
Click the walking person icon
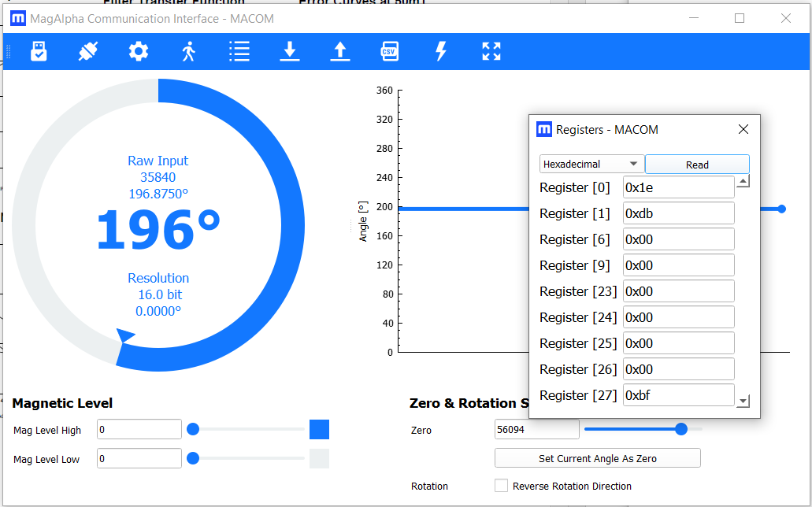pyautogui.click(x=188, y=52)
